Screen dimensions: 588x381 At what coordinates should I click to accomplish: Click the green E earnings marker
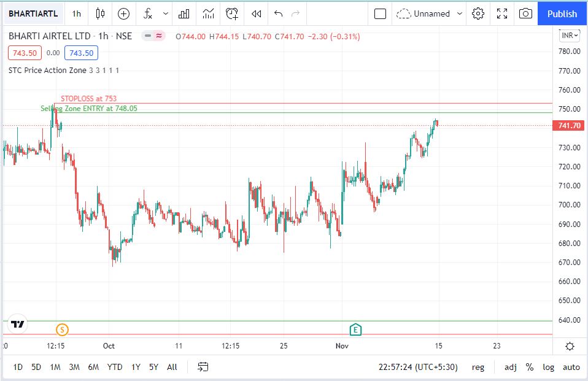355,330
